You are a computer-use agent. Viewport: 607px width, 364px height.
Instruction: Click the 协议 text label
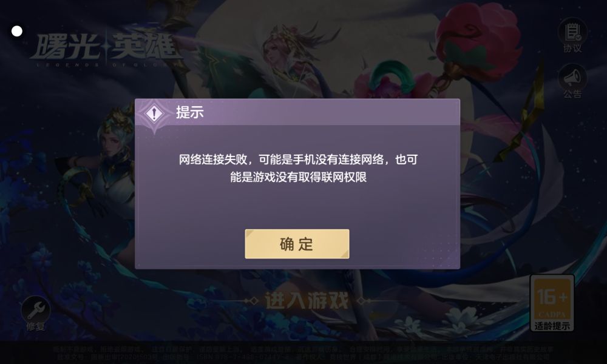pos(572,49)
